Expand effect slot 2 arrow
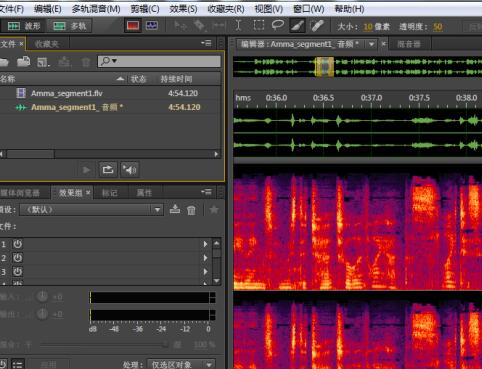 point(205,258)
